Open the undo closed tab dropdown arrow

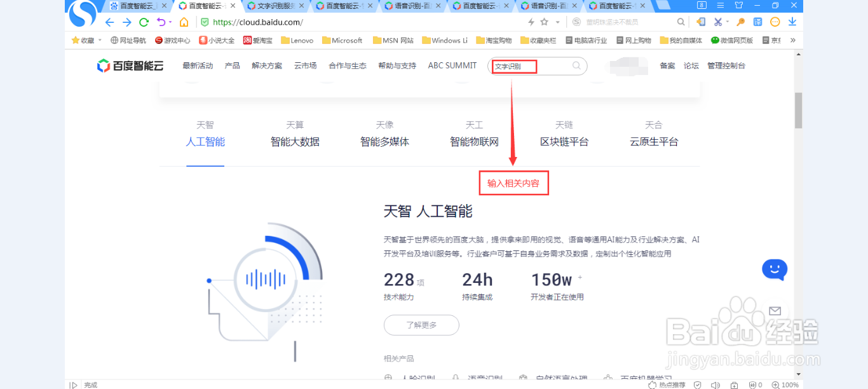click(x=170, y=22)
